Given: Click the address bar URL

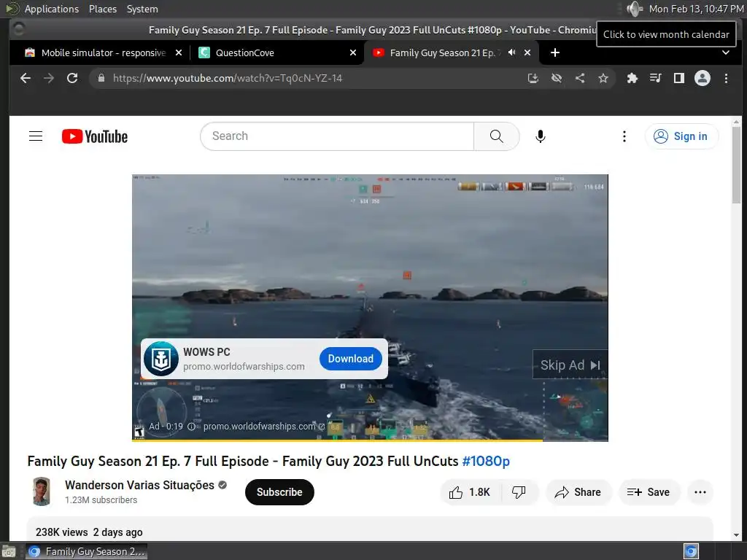Looking at the screenshot, I should pos(228,78).
